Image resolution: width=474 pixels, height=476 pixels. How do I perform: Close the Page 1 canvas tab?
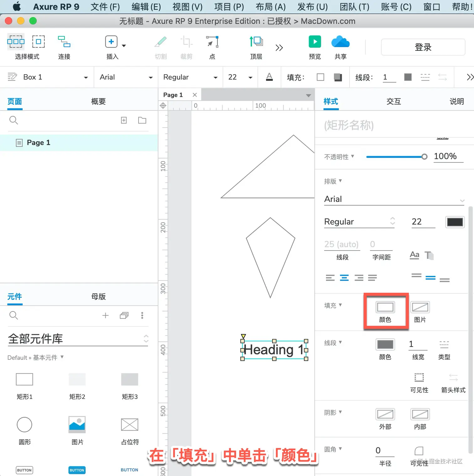[x=195, y=95]
